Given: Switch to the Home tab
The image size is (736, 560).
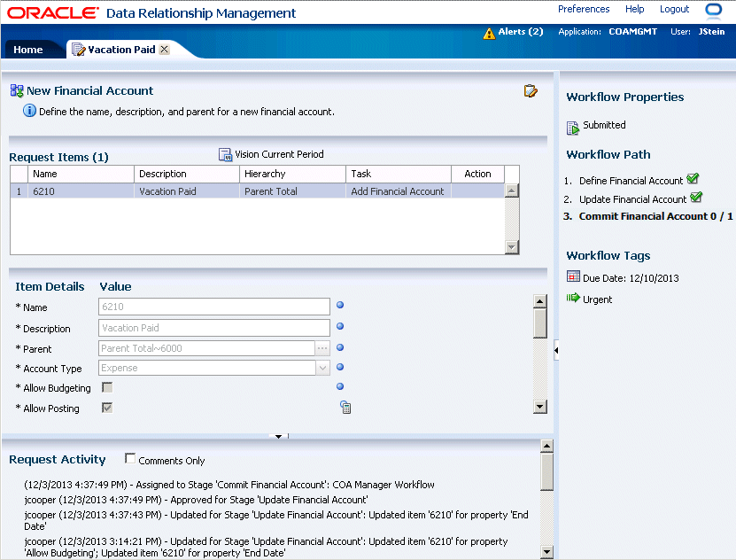Looking at the screenshot, I should point(28,50).
